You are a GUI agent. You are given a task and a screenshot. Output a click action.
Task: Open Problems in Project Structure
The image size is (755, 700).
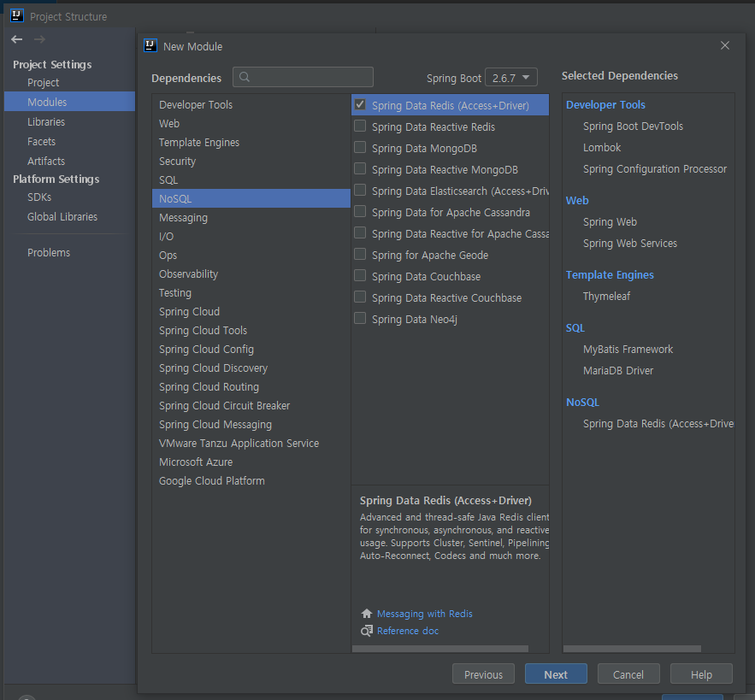coord(69,252)
